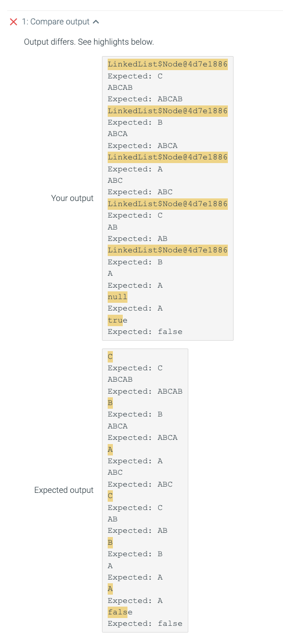
Task: Click highlighted 'C' at top of expected output
Action: (110, 356)
